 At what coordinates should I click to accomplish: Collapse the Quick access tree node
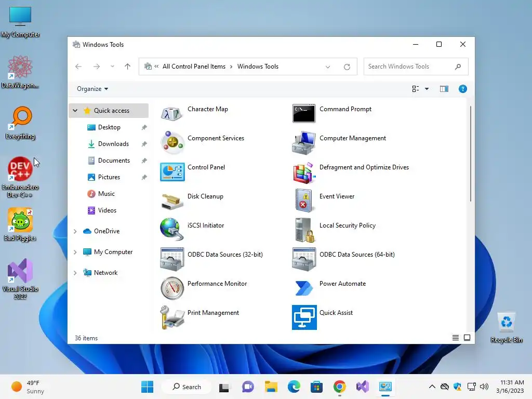[x=75, y=111]
